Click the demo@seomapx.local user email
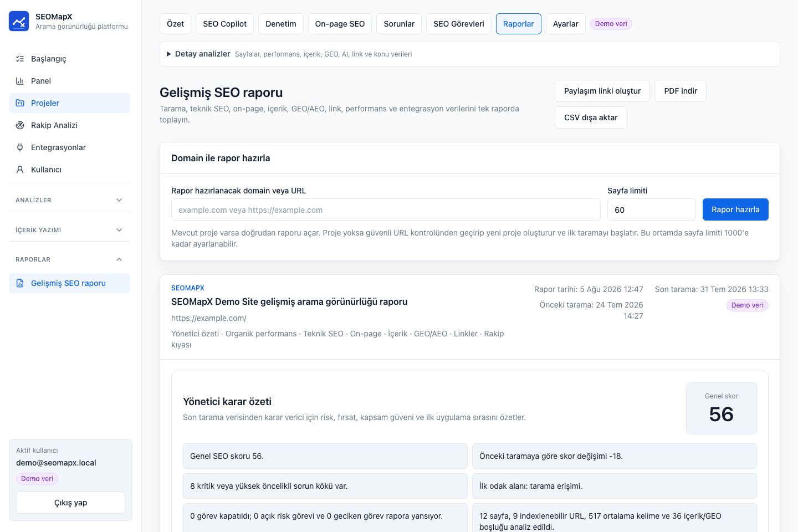798x532 pixels. coord(56,463)
